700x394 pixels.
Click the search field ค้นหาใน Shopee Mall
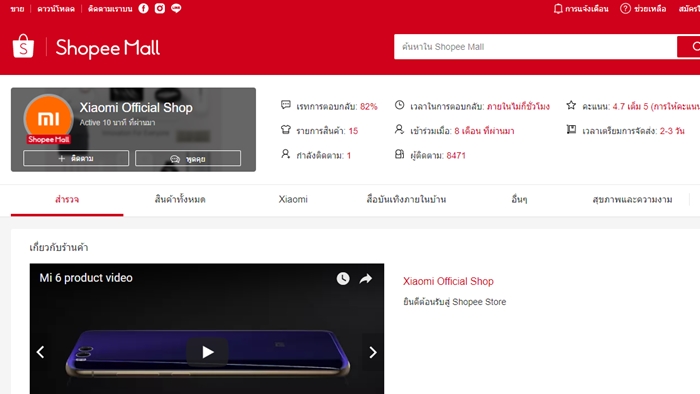[535, 46]
